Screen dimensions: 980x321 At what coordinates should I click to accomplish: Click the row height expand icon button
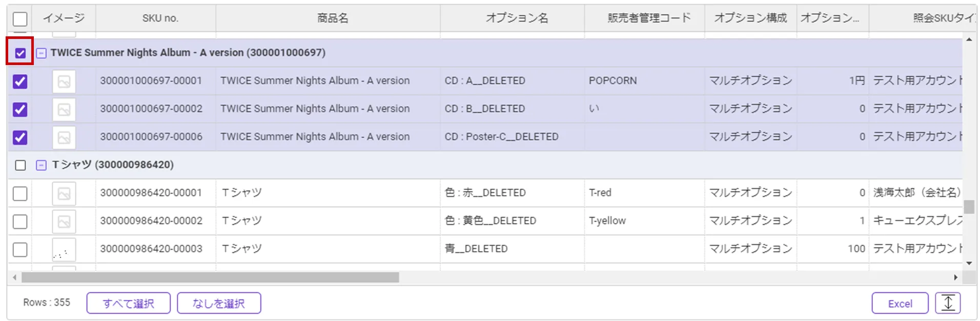(x=948, y=303)
